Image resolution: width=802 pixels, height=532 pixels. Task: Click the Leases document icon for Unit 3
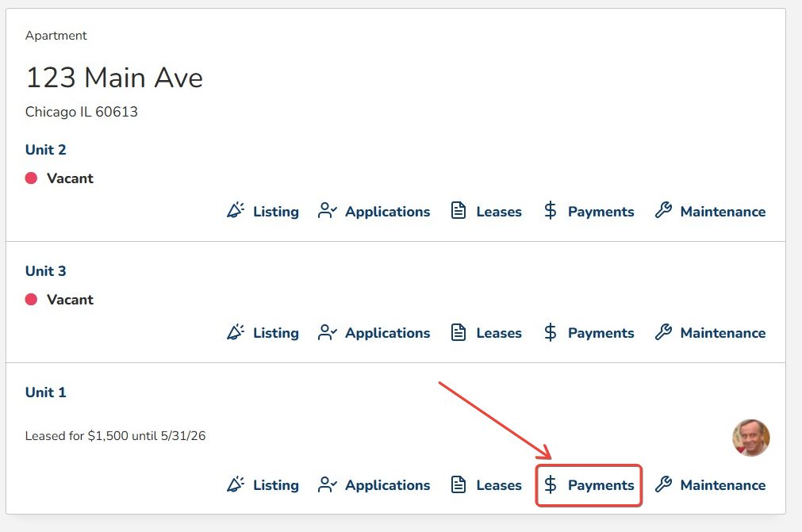[x=459, y=332]
